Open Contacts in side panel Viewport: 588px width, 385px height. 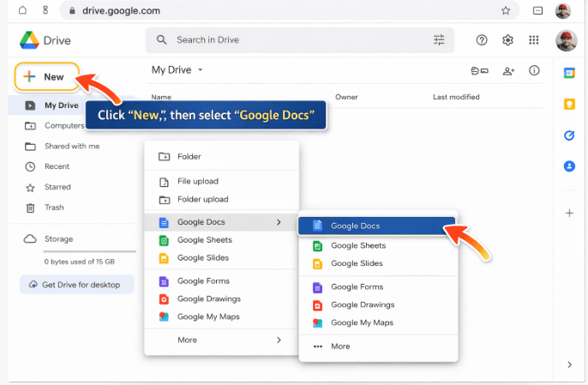tap(569, 166)
